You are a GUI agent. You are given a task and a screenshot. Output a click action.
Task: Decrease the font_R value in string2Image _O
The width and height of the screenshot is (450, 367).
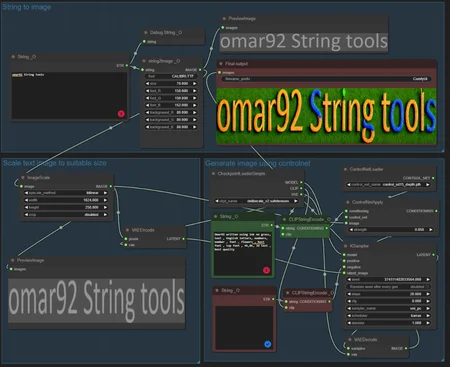click(x=147, y=91)
